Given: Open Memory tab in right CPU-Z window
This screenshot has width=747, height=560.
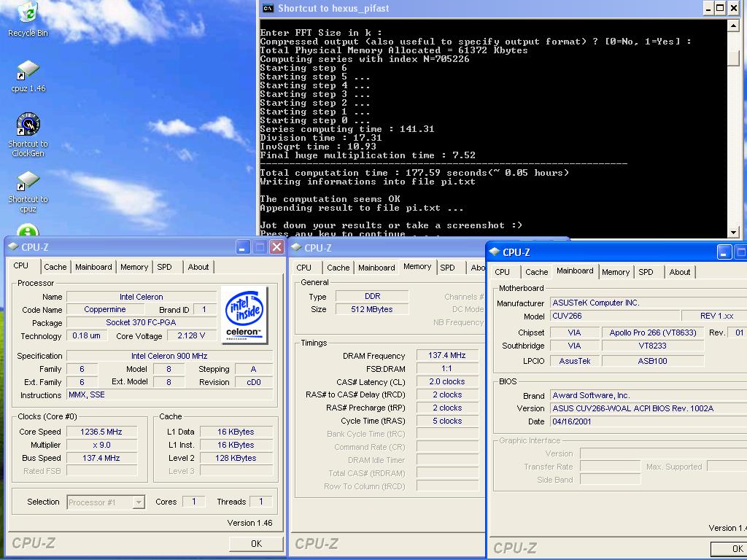Looking at the screenshot, I should click(x=616, y=272).
